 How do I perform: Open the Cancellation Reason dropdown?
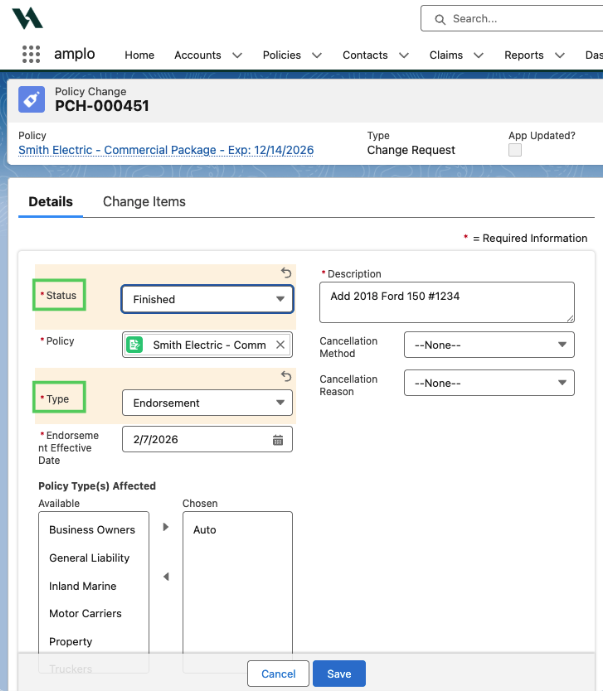[x=489, y=383]
